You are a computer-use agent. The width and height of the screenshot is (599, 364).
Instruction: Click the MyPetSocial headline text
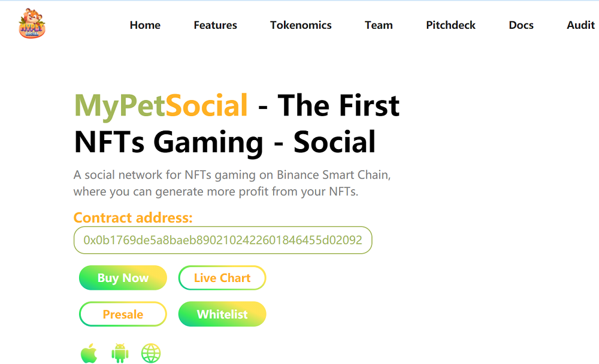pos(161,105)
